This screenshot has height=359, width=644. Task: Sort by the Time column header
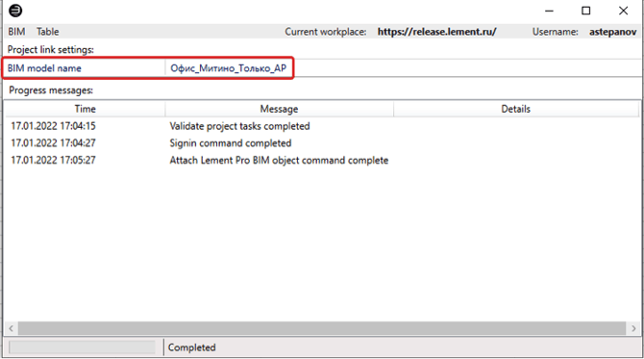click(x=85, y=109)
